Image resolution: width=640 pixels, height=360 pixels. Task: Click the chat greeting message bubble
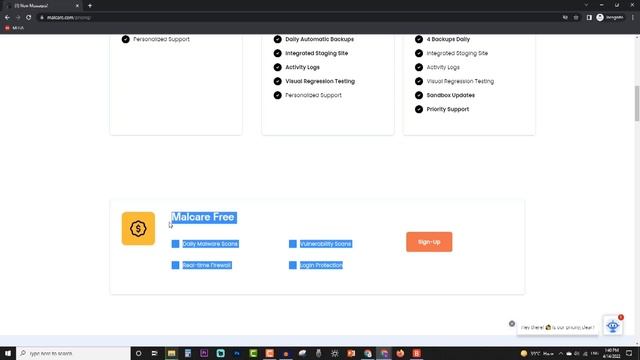(558, 327)
